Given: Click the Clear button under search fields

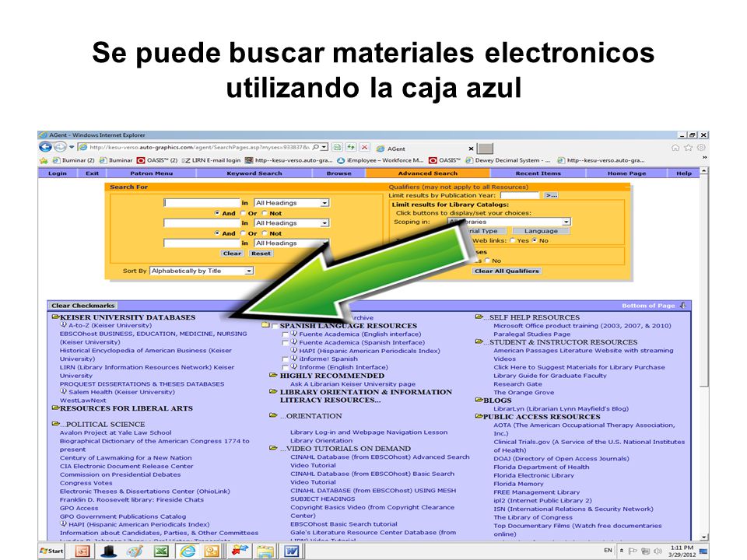Looking at the screenshot, I should (x=232, y=254).
